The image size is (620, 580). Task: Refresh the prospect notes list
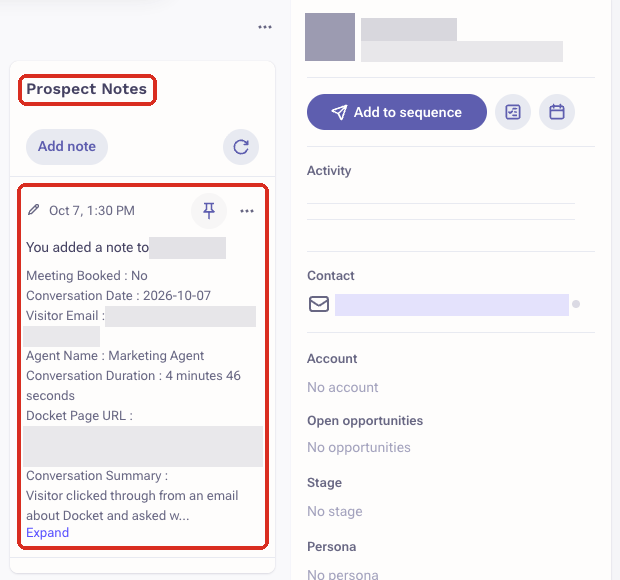241,147
